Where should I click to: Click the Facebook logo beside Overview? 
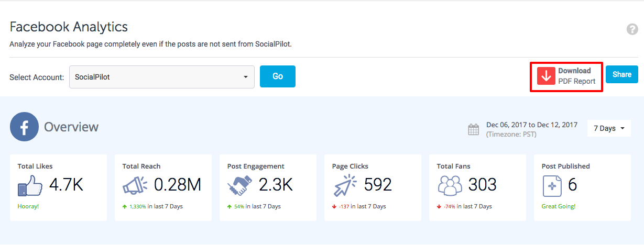[25, 127]
